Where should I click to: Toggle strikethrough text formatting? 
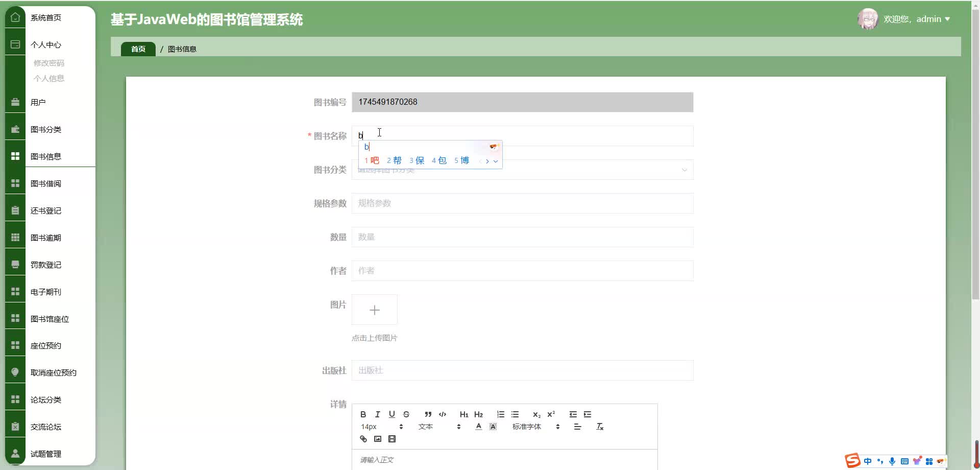pos(406,414)
